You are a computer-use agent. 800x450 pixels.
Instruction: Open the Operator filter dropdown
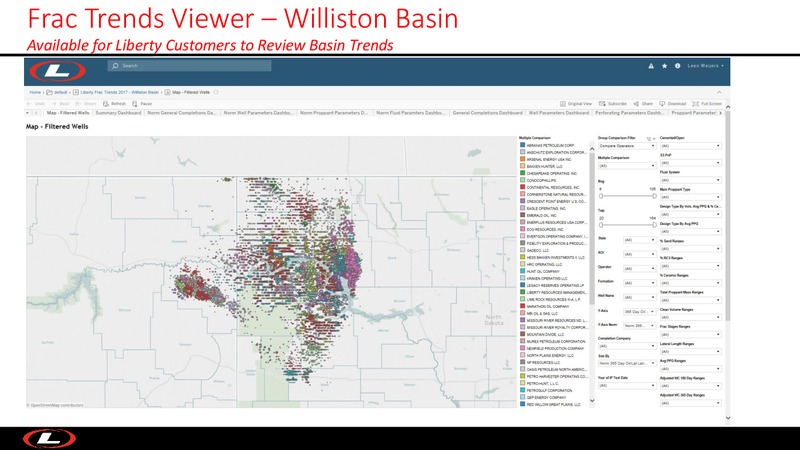(x=639, y=268)
